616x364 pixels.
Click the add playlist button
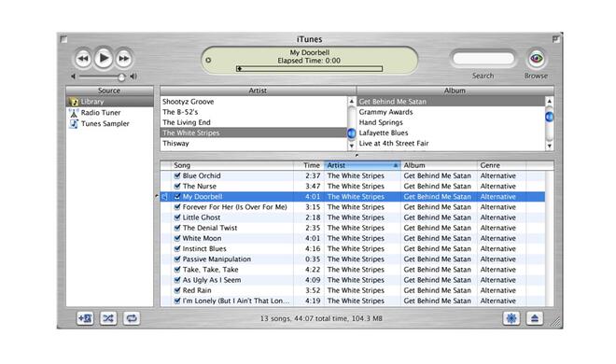(x=85, y=318)
